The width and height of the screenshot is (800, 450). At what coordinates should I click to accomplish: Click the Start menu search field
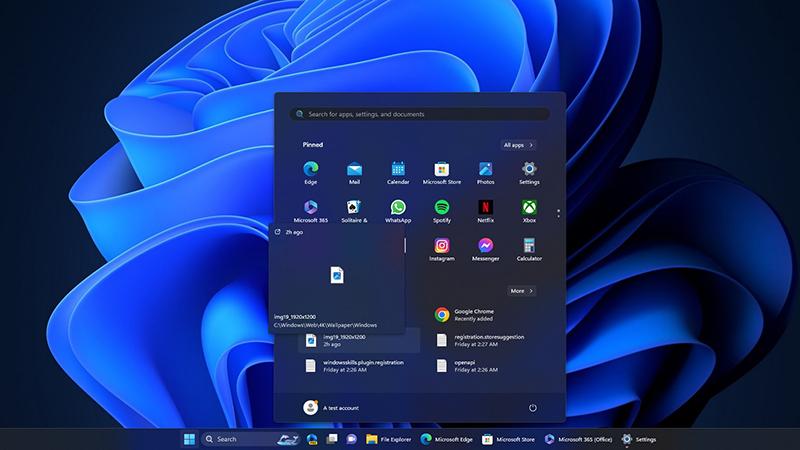coord(420,114)
